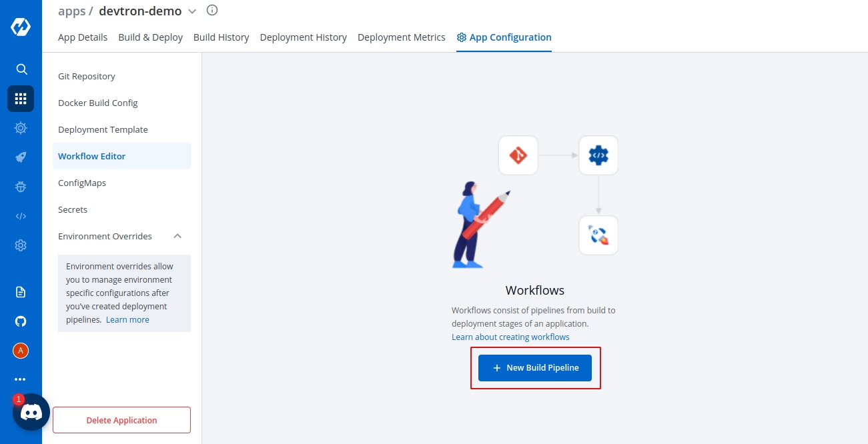Expand the devtron-demo app dropdown

pyautogui.click(x=192, y=11)
